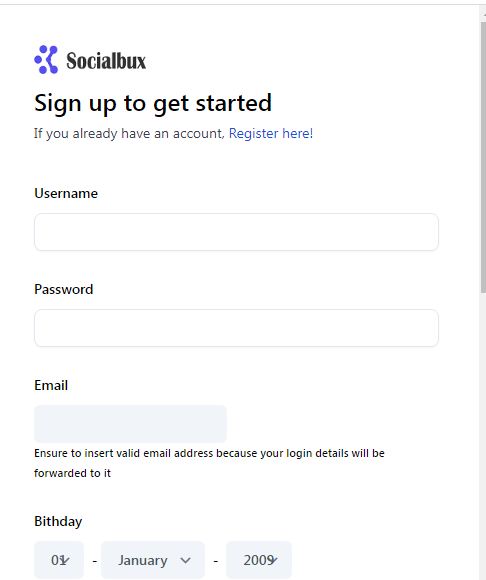Click the chevron arrow beside January
This screenshot has width=486, height=580.
[x=186, y=560]
